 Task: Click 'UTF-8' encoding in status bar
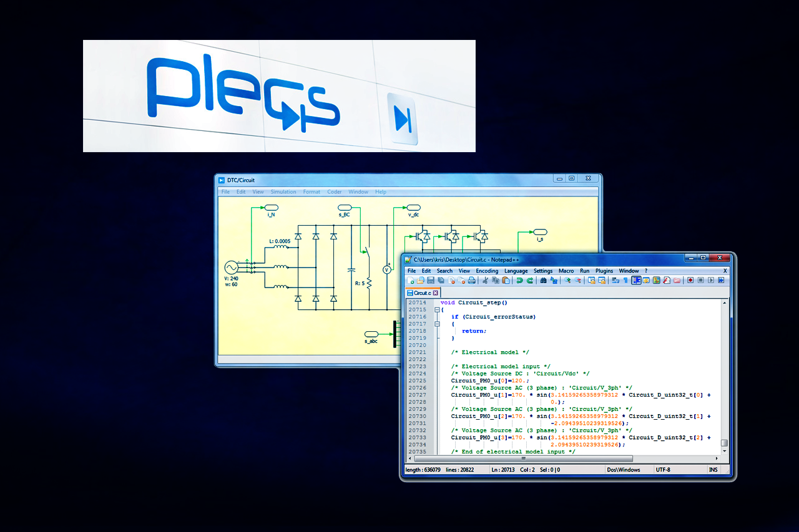coord(663,470)
